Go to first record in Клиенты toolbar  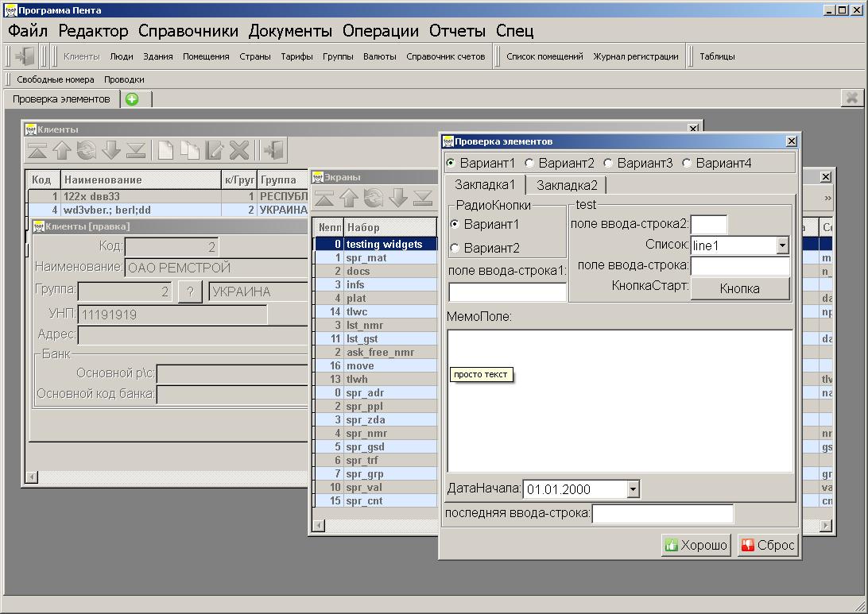(x=37, y=150)
